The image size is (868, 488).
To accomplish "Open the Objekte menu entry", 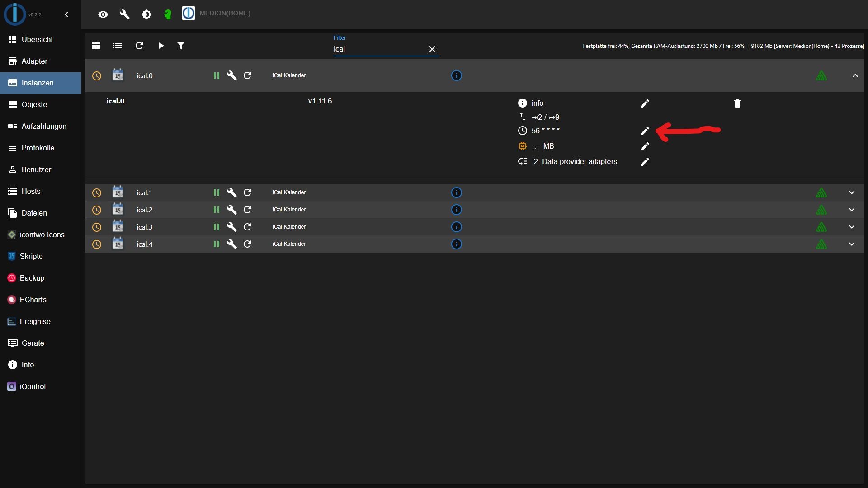I will pos(40,104).
